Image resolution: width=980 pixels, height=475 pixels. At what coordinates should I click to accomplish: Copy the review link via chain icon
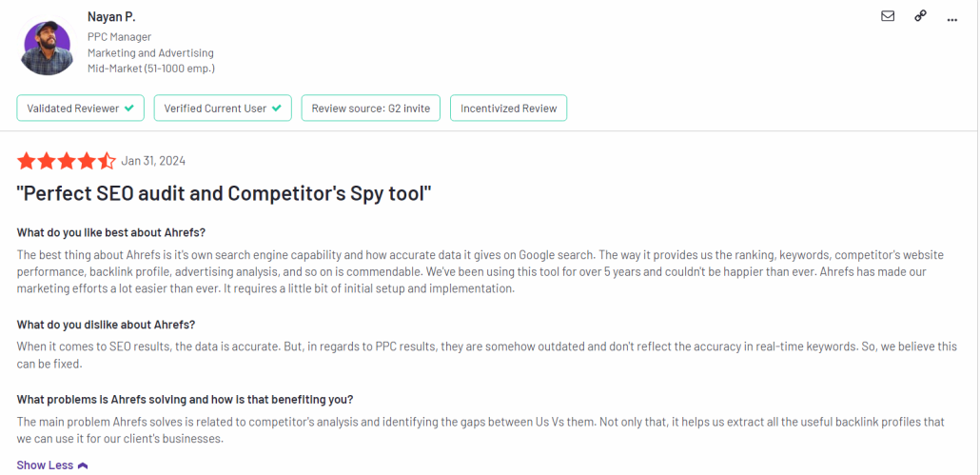(920, 15)
